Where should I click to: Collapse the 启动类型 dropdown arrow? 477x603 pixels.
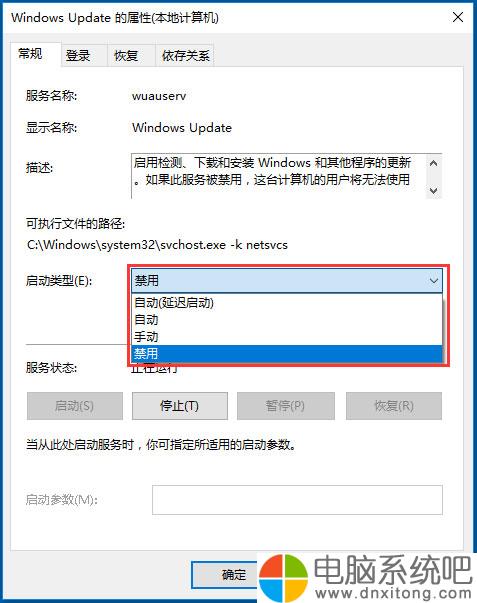pyautogui.click(x=434, y=281)
